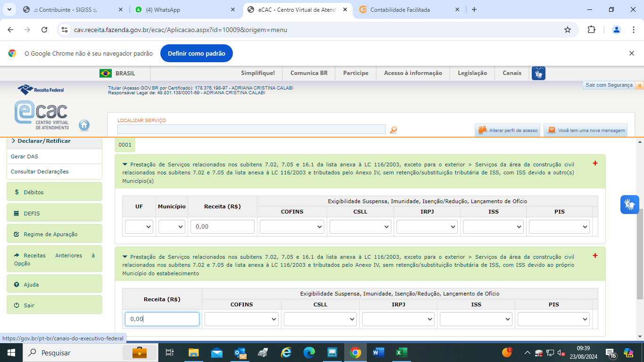Open Legislação menu item
The image size is (644, 362).
472,73
